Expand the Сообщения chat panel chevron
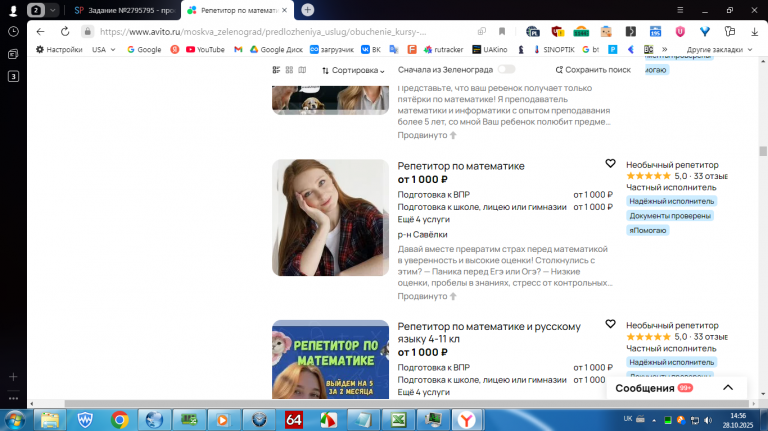This screenshot has height=431, width=768. pos(728,387)
